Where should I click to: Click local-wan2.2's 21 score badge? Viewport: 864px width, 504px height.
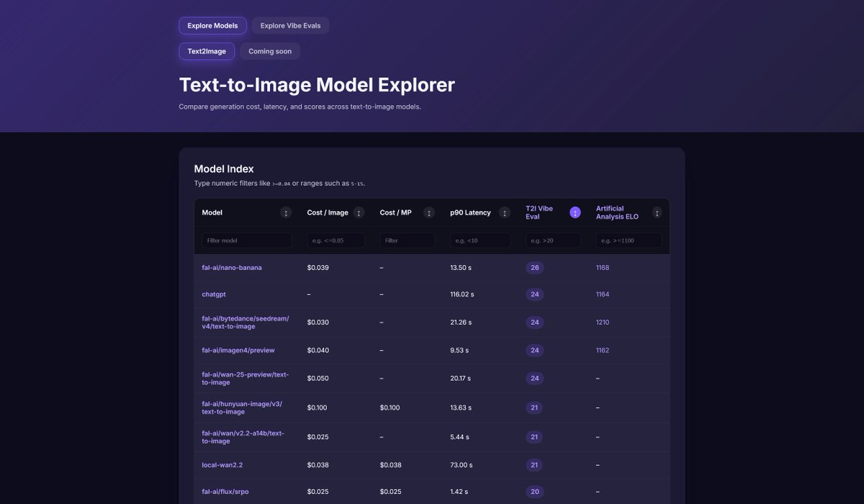pyautogui.click(x=534, y=465)
